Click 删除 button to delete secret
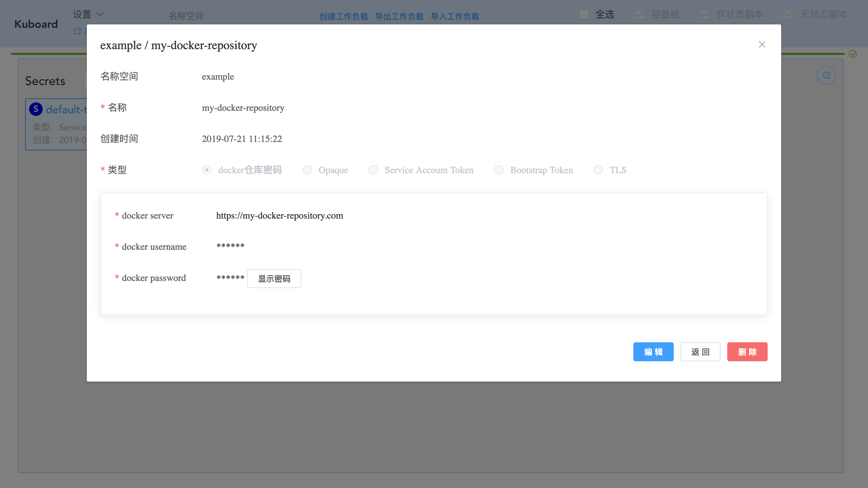Screen dimensions: 868x488 (x=747, y=351)
